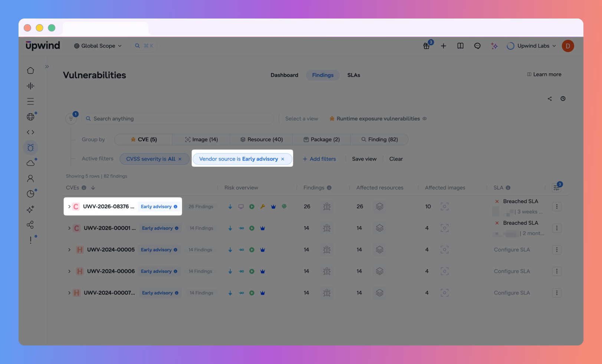This screenshot has height=364, width=602.
Task: Click Clear filters button
Action: coord(396,159)
